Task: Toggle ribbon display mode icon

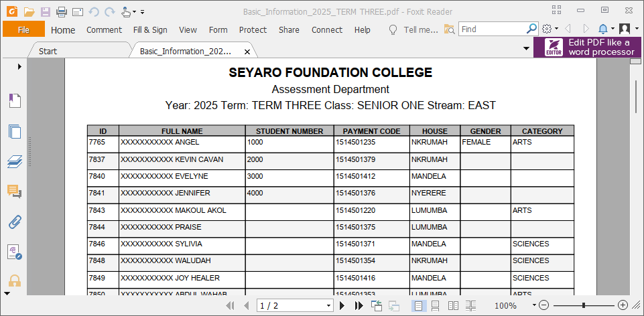Action: 557,10
